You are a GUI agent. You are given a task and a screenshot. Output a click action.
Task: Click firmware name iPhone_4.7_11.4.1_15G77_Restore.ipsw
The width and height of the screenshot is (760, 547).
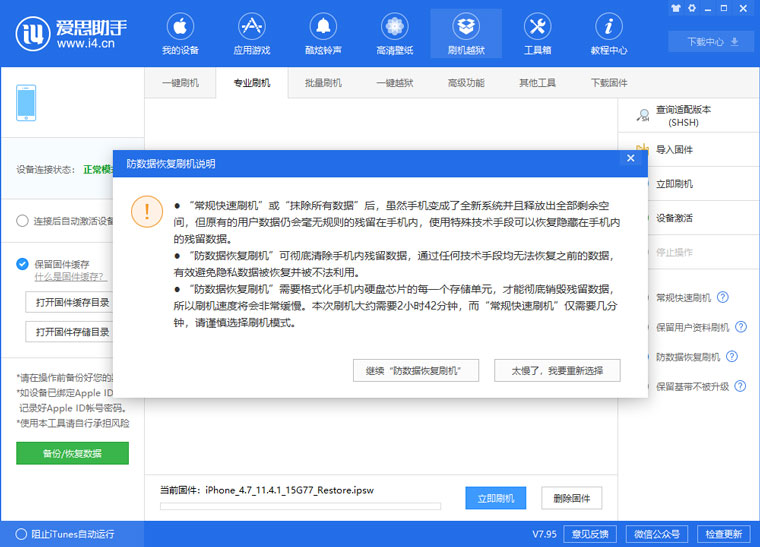click(289, 490)
